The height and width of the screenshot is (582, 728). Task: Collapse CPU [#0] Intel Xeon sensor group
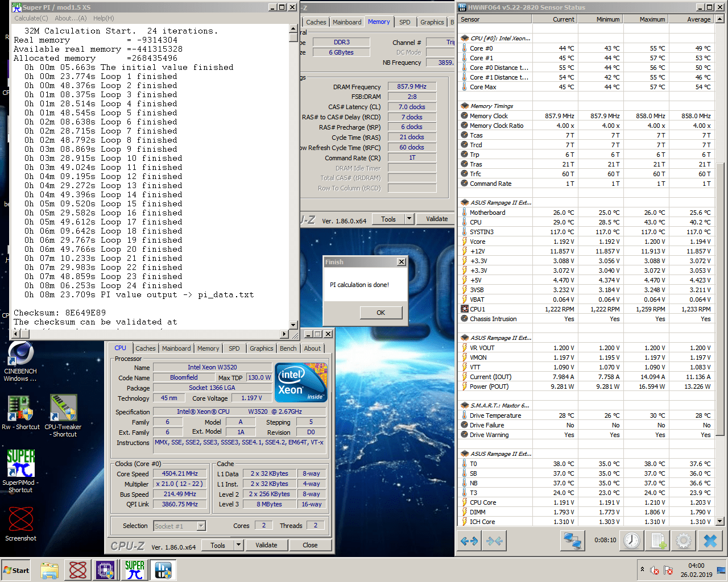(x=465, y=39)
